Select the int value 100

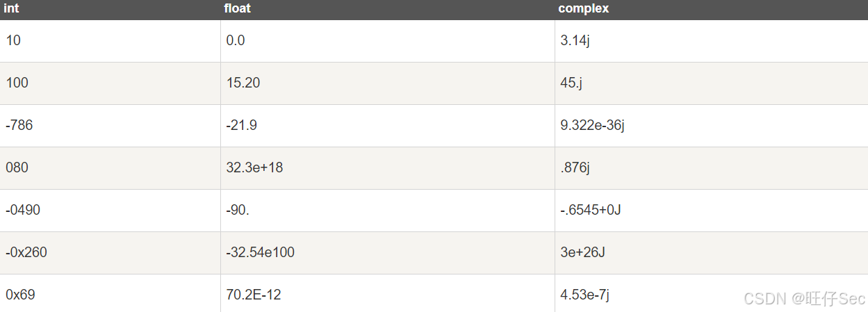point(17,83)
